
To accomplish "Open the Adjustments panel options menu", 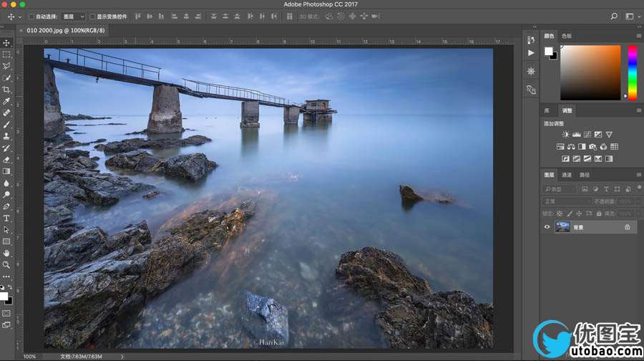I will coord(639,110).
